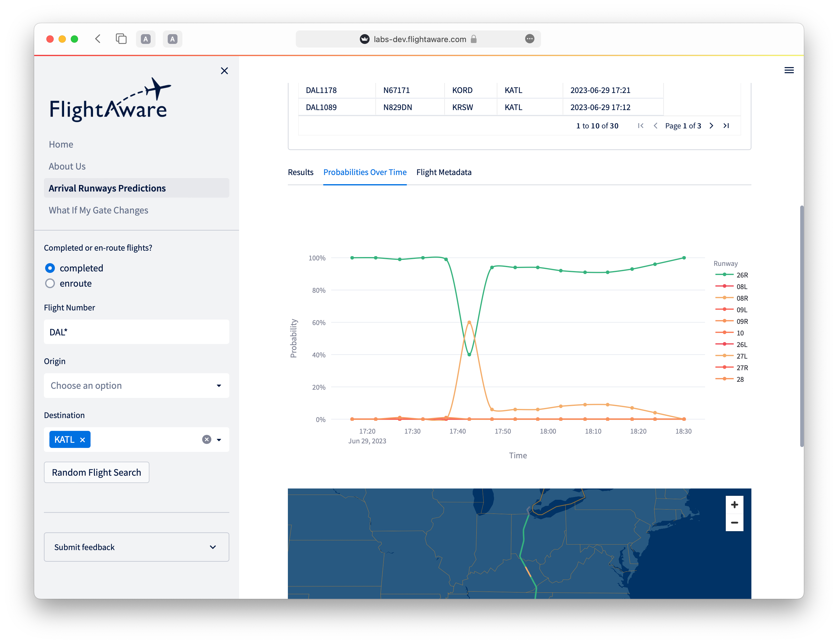
Task: Zoom out on the map
Action: (734, 522)
